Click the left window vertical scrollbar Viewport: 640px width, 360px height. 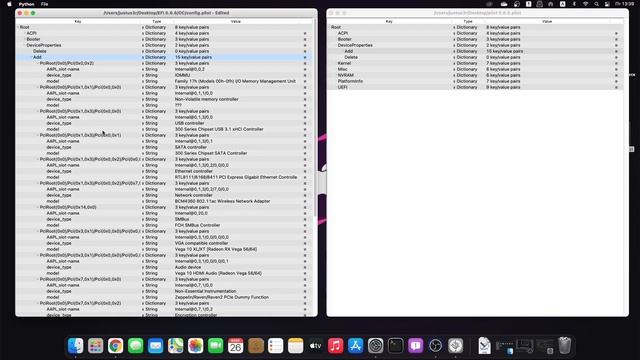(x=315, y=118)
